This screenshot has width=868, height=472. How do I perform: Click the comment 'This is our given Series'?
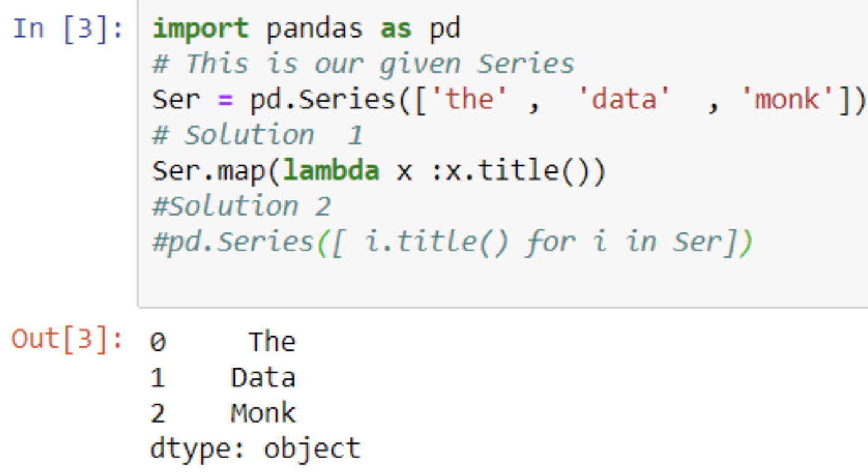tap(379, 64)
